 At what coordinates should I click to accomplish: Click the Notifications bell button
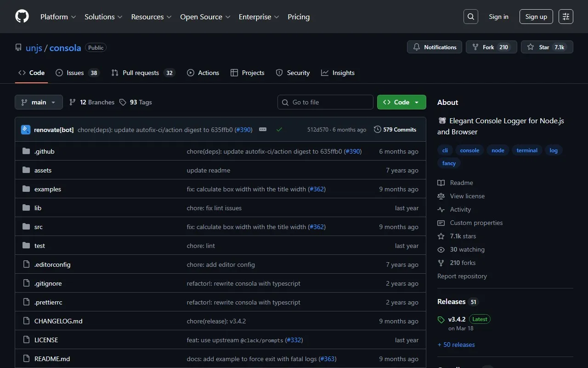point(435,47)
